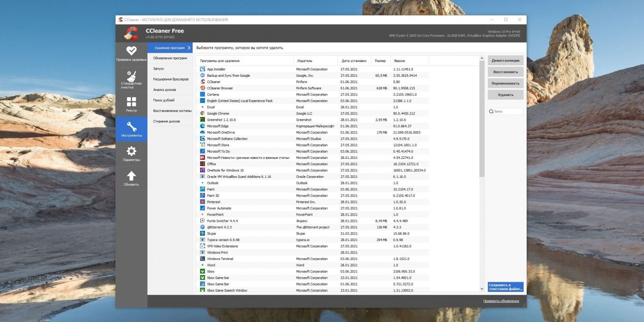Click the Cortana row icon
The height and width of the screenshot is (322, 644).
tap(203, 94)
